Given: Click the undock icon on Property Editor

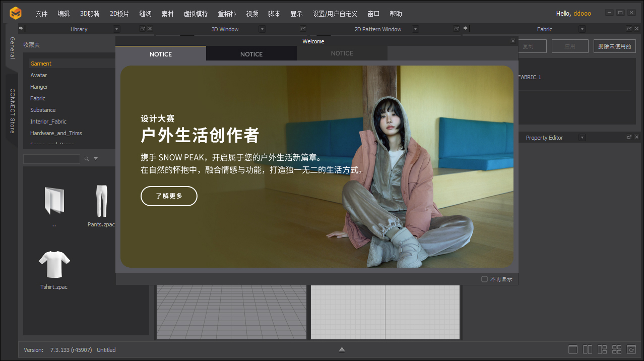Looking at the screenshot, I should coord(629,137).
